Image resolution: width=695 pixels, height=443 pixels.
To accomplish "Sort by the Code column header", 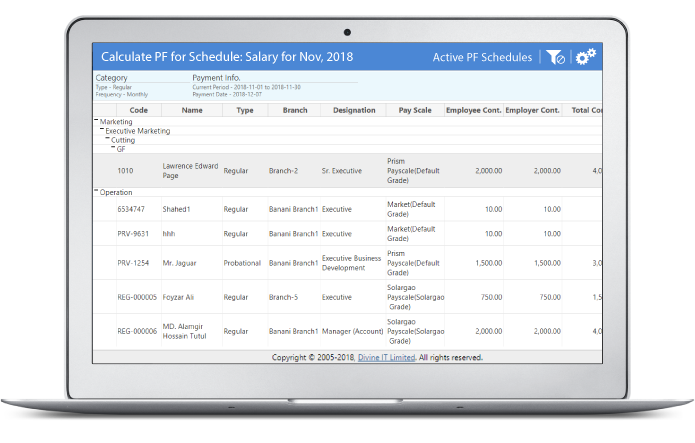I will (x=139, y=110).
